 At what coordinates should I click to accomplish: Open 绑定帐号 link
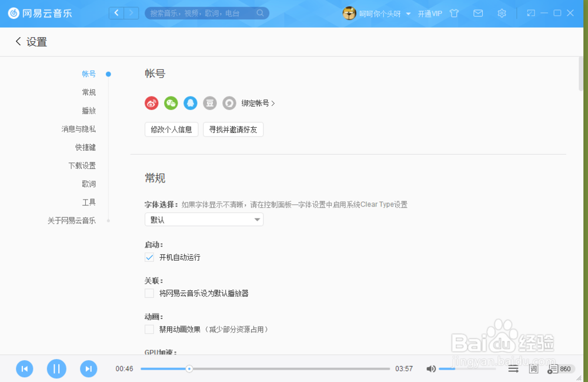point(258,103)
